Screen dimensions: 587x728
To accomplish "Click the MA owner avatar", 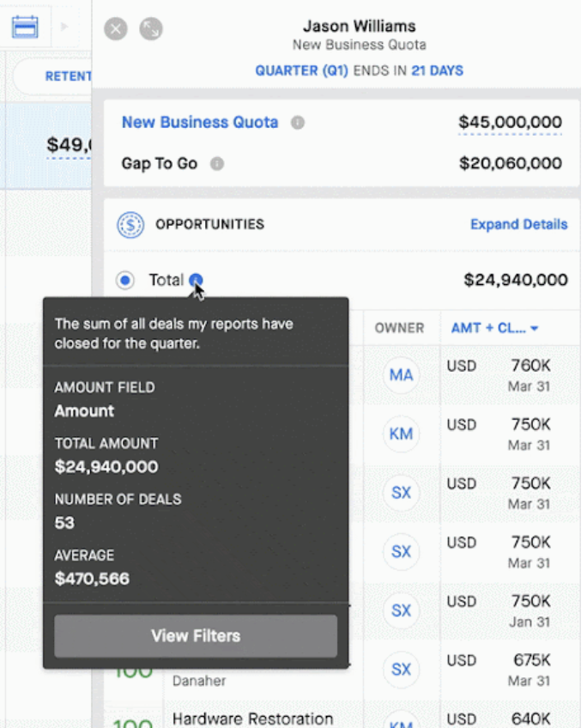I will [401, 375].
